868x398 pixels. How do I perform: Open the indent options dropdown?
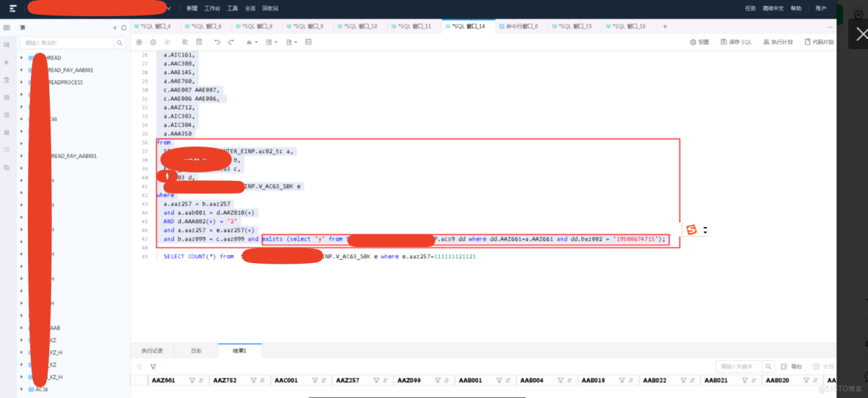point(271,42)
